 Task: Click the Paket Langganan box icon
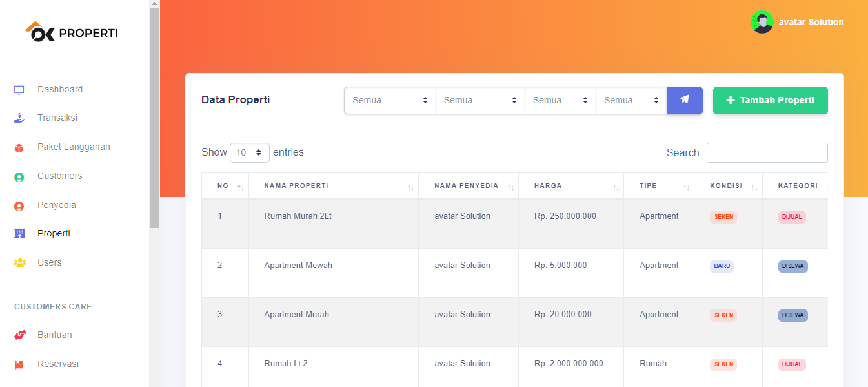19,147
